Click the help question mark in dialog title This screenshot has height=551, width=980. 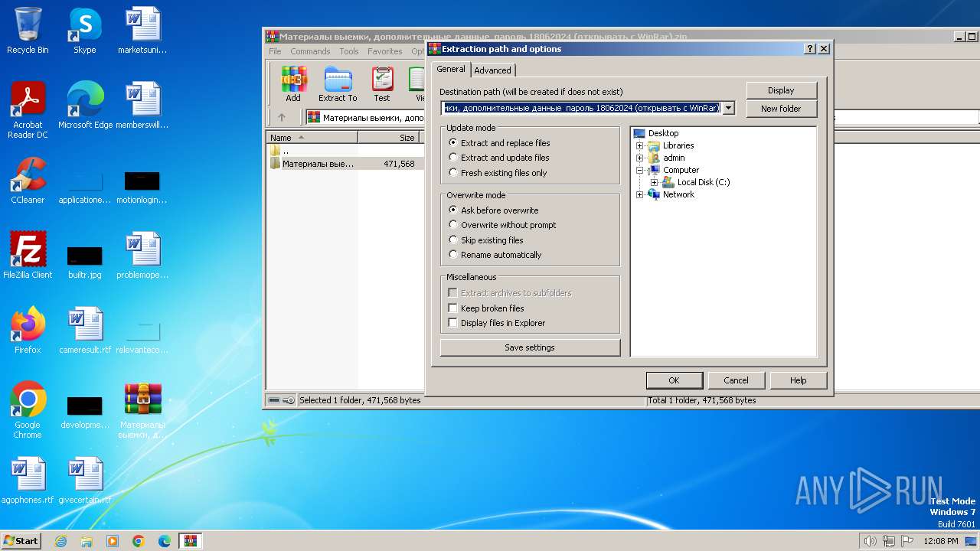coord(810,48)
